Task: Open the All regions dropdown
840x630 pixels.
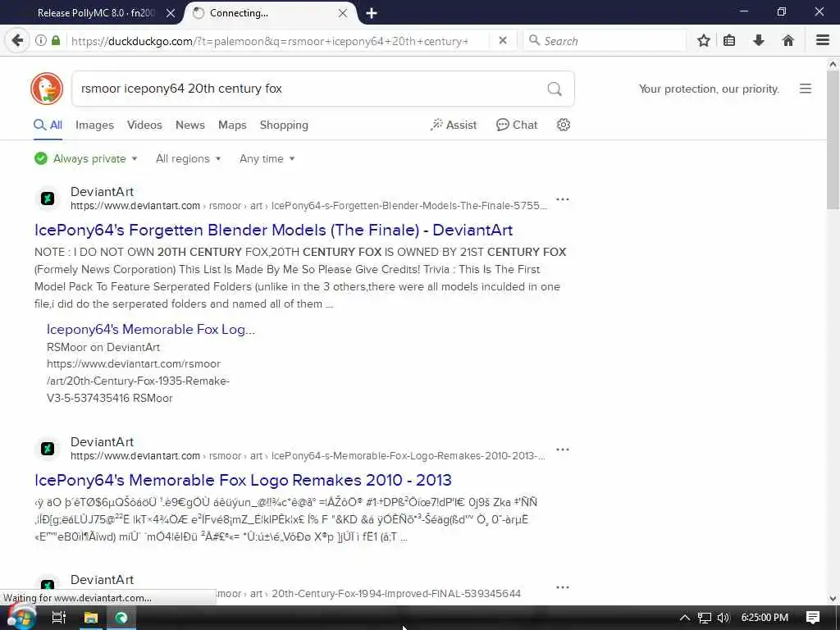Action: pos(188,158)
